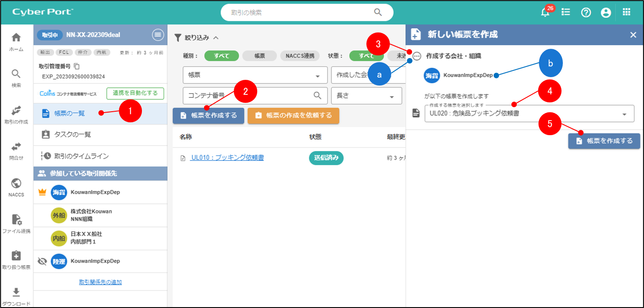Open the 帳票 dropdown in filters
This screenshot has height=308, width=644.
tap(255, 75)
